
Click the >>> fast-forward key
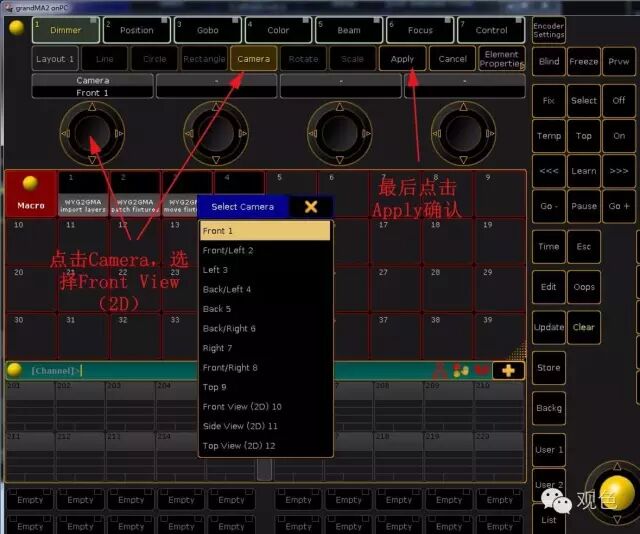pyautogui.click(x=619, y=171)
